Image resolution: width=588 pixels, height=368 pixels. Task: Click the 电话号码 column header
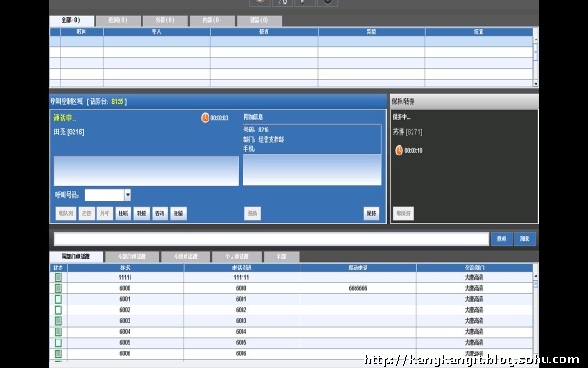click(241, 267)
